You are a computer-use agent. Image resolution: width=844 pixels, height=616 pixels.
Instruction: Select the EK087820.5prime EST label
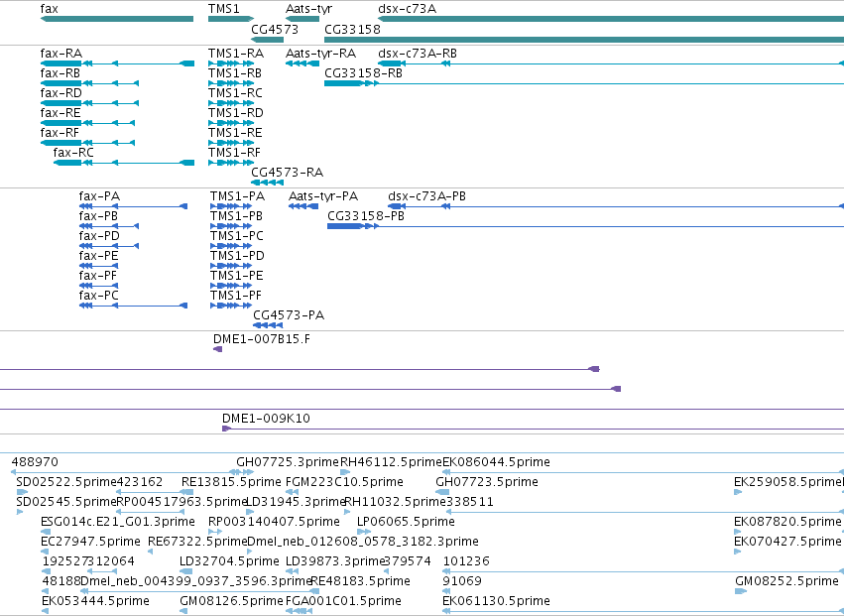[787, 522]
